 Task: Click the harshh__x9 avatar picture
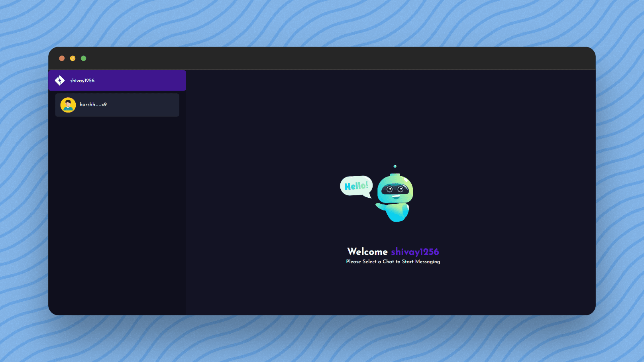tap(68, 105)
